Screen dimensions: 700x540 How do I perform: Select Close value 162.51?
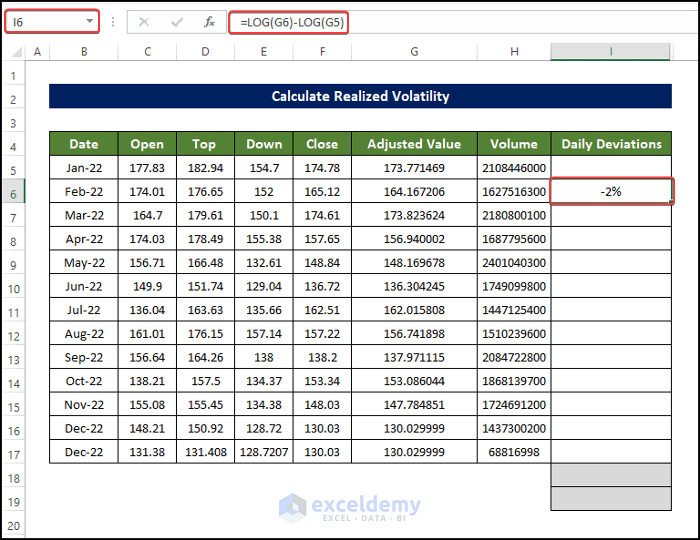pos(322,310)
